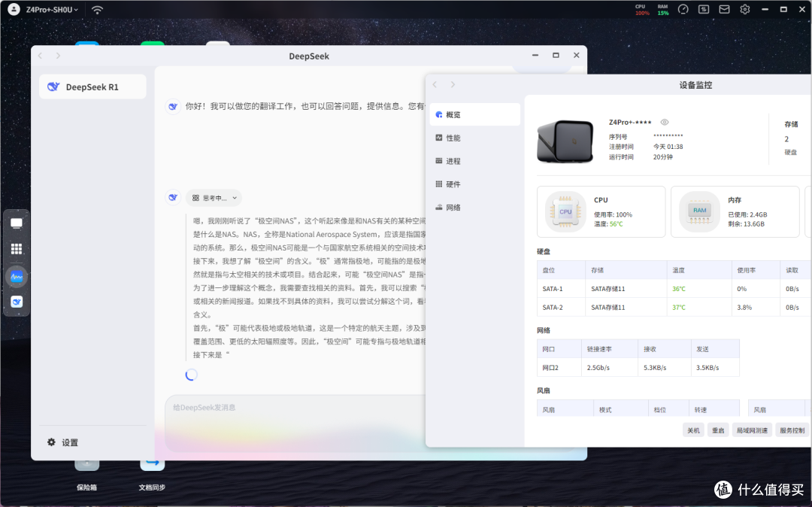The width and height of the screenshot is (812, 507).
Task: Go forward in the 设备监控 window
Action: pos(453,84)
